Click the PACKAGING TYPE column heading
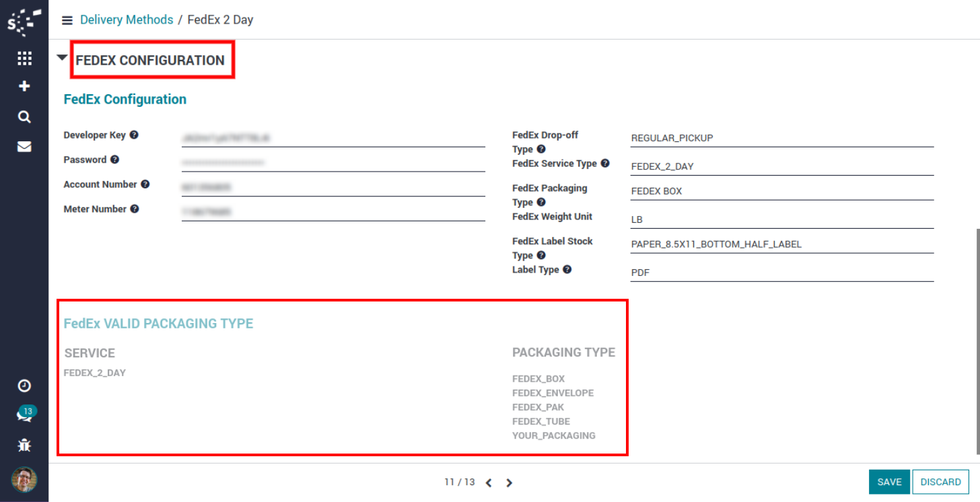Viewport: 980px width, 502px height. tap(563, 353)
